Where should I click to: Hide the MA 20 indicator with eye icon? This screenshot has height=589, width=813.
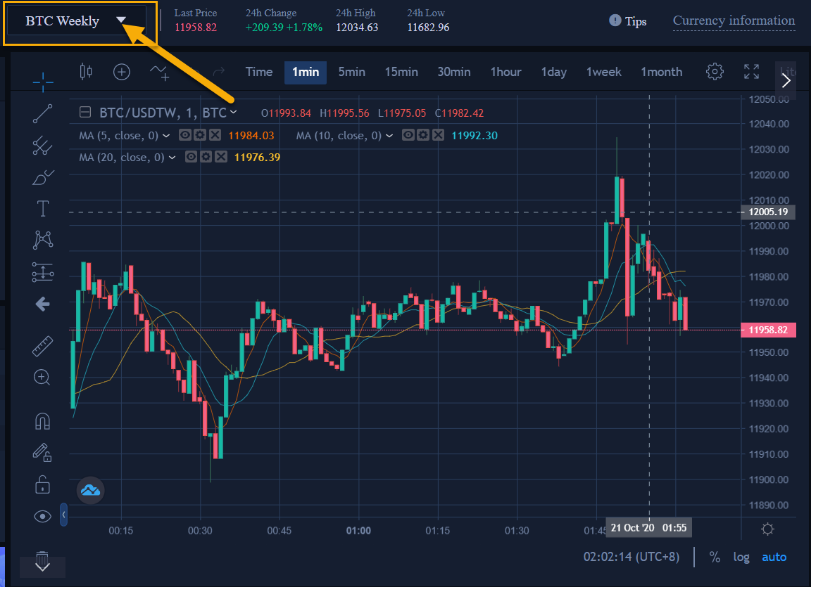(191, 157)
